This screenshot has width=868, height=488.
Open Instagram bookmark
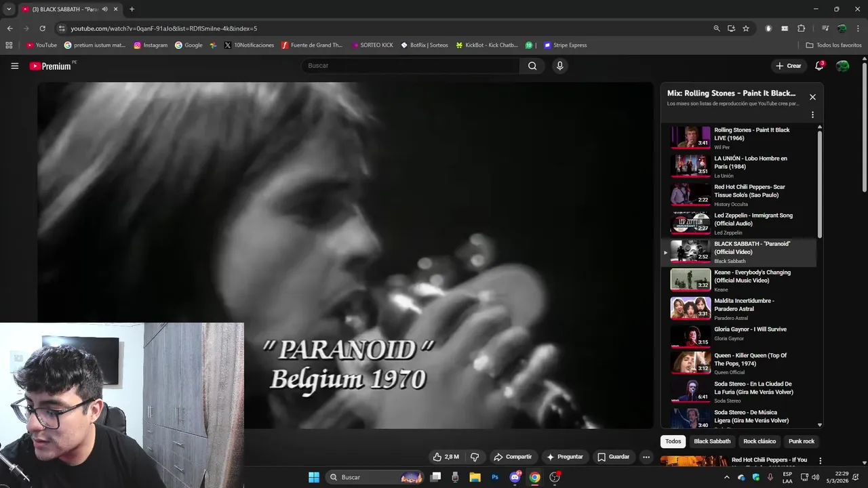coord(151,45)
